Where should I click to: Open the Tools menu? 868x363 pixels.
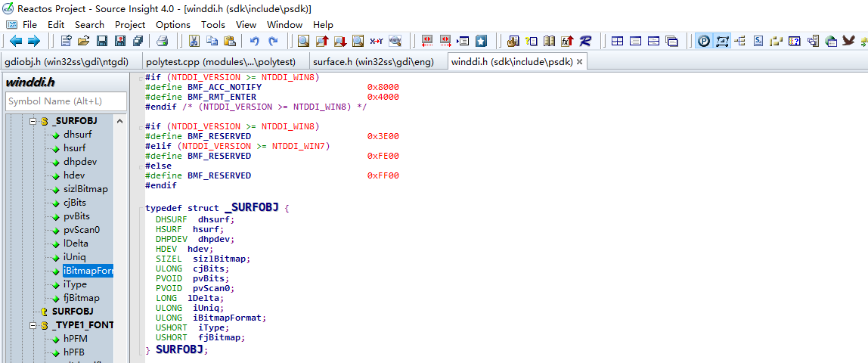pos(213,25)
